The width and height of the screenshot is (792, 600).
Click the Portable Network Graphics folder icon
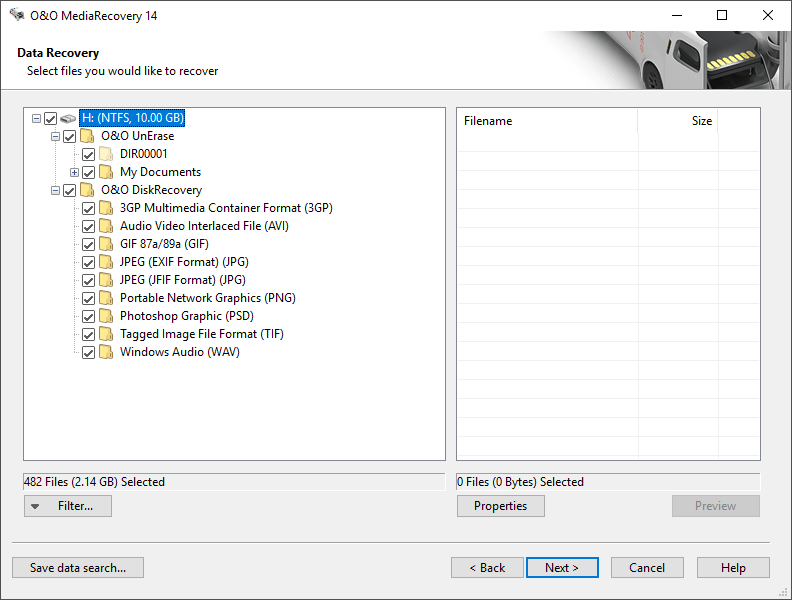click(106, 298)
